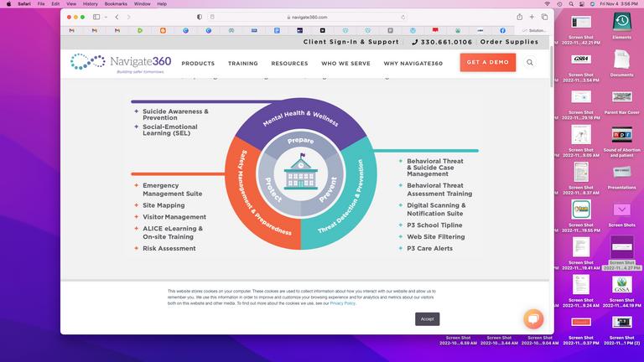Select the Elements Time Machine desktop icon
The height and width of the screenshot is (362, 644).
(x=622, y=25)
